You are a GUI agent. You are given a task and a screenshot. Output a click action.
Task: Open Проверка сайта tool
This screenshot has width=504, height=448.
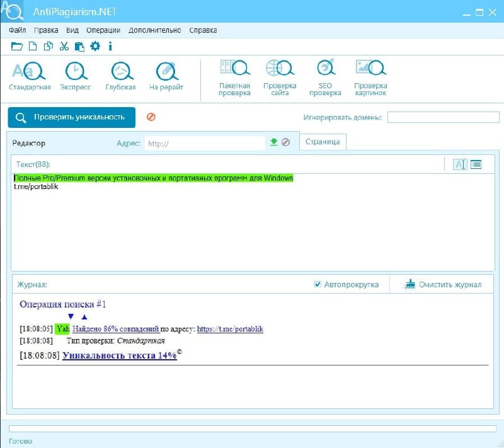280,78
